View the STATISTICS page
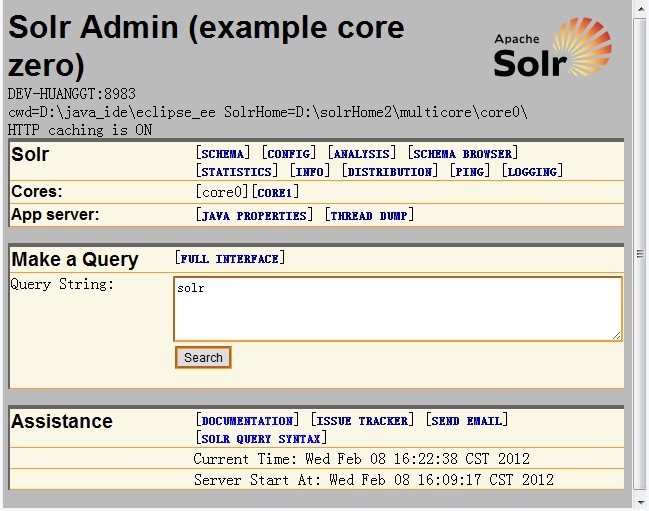Viewport: 649px width, 511px height. click(x=237, y=171)
